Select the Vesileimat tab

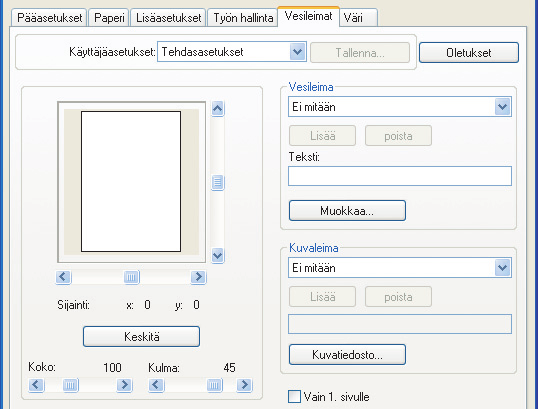coord(308,16)
